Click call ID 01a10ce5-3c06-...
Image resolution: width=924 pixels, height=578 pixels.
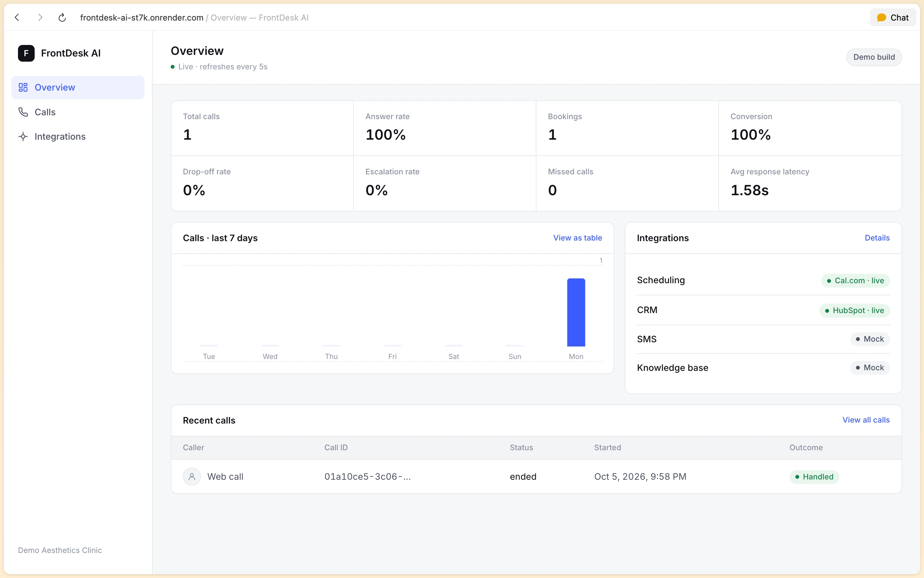point(367,477)
